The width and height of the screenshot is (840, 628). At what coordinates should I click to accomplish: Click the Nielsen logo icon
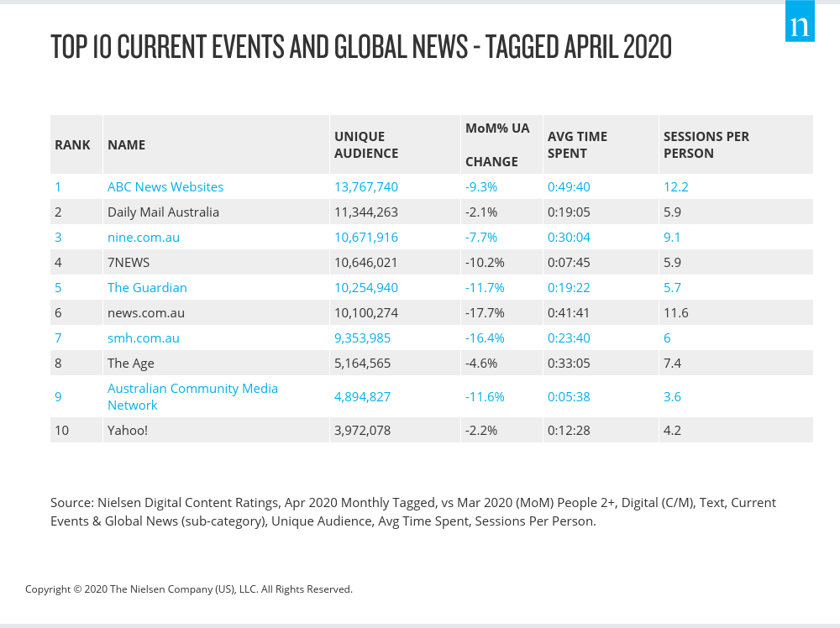(800, 21)
